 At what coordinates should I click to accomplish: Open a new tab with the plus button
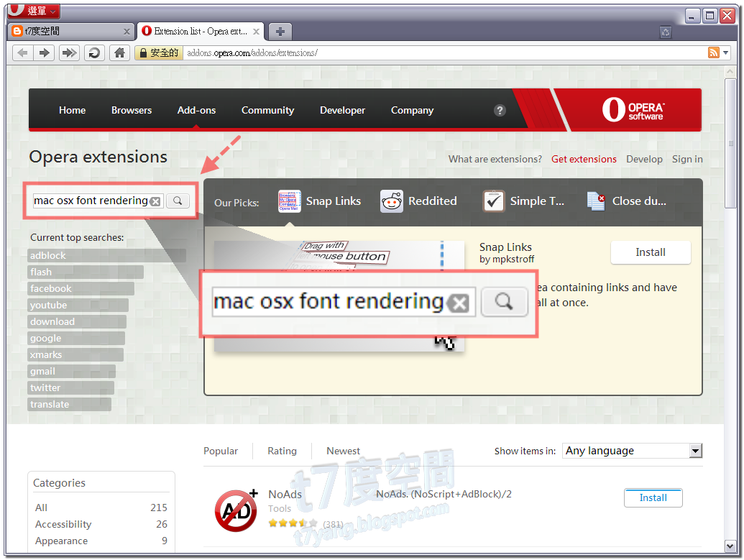click(280, 32)
